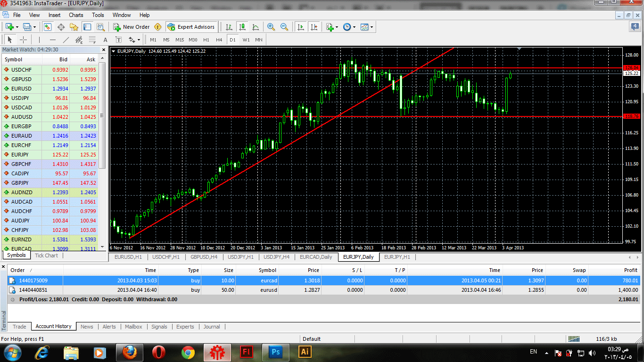Open the Profiles toolbar icon
Image resolution: width=644 pixels, height=362 pixels.
click(27, 27)
